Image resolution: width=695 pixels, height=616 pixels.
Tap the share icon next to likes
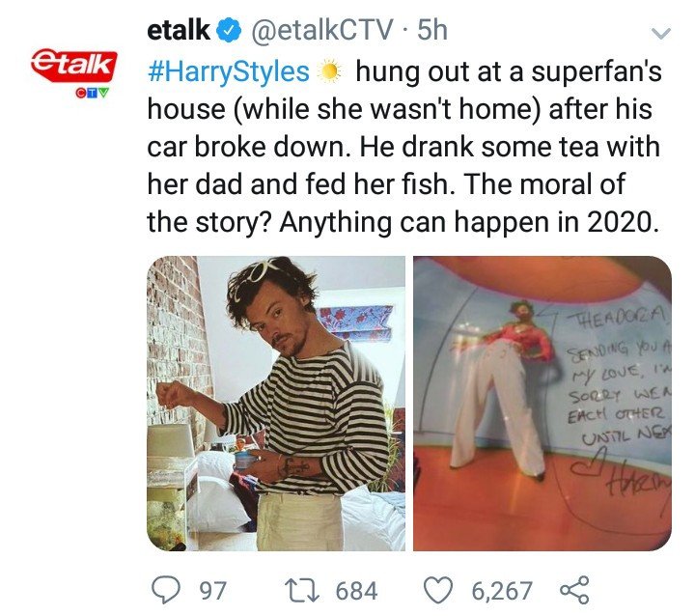tap(575, 590)
